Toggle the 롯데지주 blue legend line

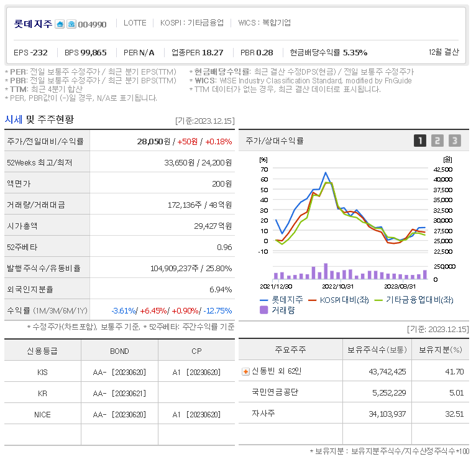(281, 300)
